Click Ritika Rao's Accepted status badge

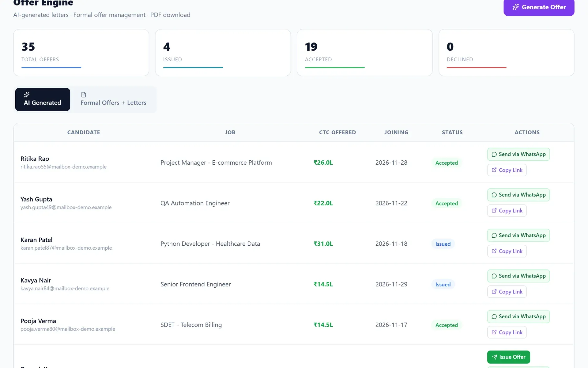pyautogui.click(x=447, y=163)
